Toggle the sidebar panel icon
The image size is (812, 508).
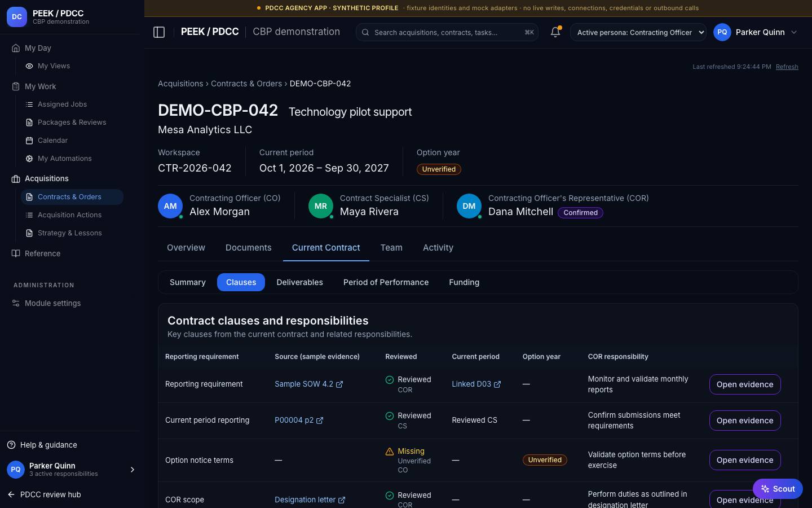159,32
